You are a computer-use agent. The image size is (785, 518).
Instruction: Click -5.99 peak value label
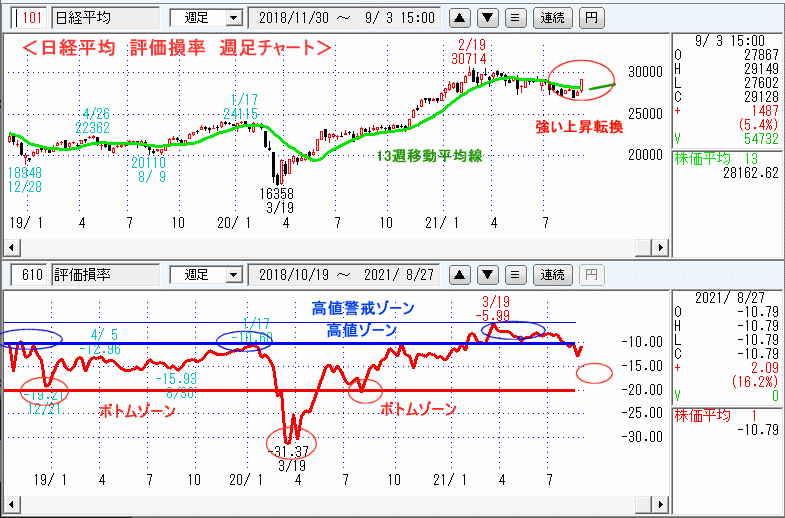[x=492, y=315]
